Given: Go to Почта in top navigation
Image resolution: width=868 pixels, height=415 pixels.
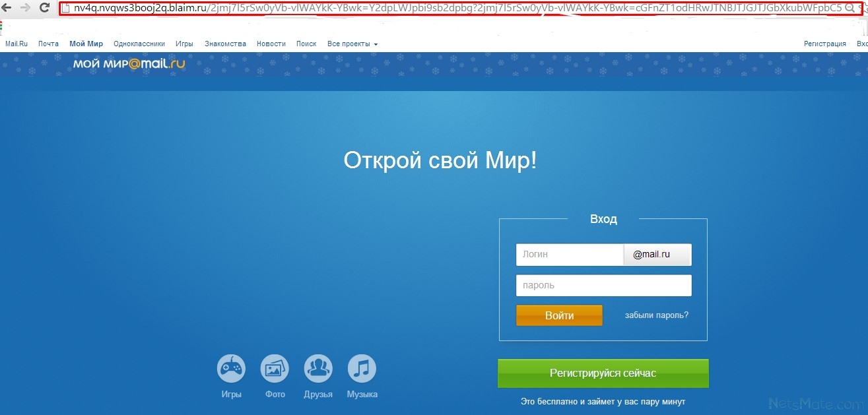Looking at the screenshot, I should pyautogui.click(x=48, y=44).
